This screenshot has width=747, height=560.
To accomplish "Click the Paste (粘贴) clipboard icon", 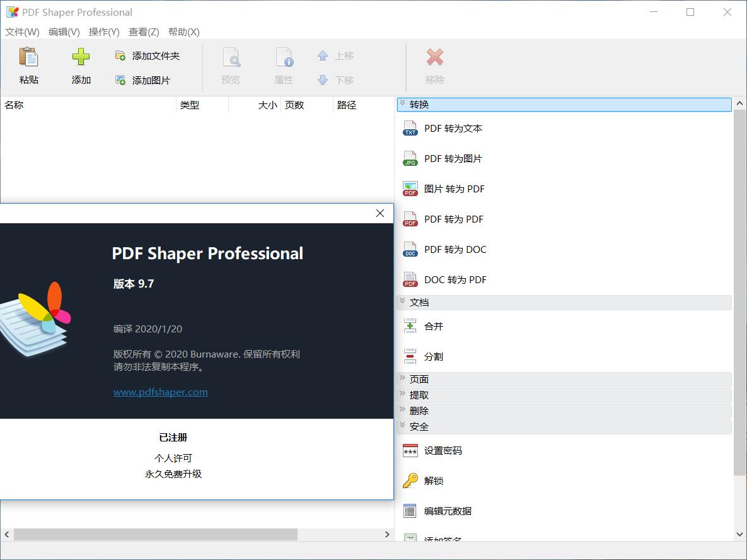I will click(x=29, y=57).
